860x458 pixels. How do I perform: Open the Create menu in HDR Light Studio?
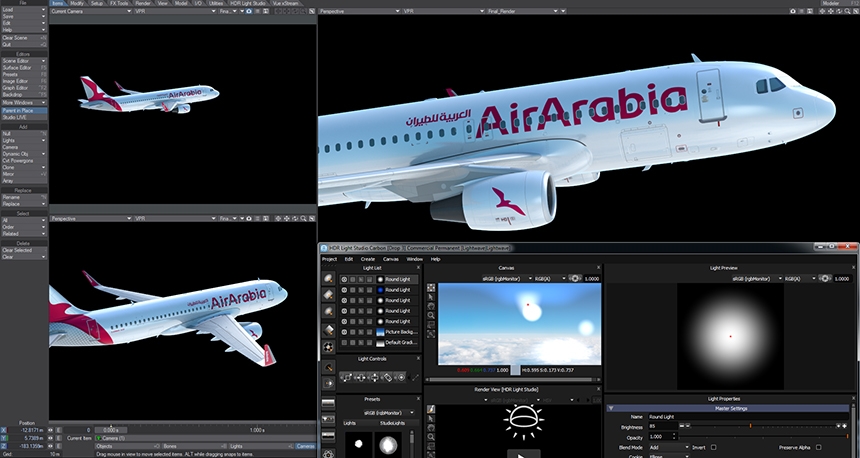coord(367,259)
